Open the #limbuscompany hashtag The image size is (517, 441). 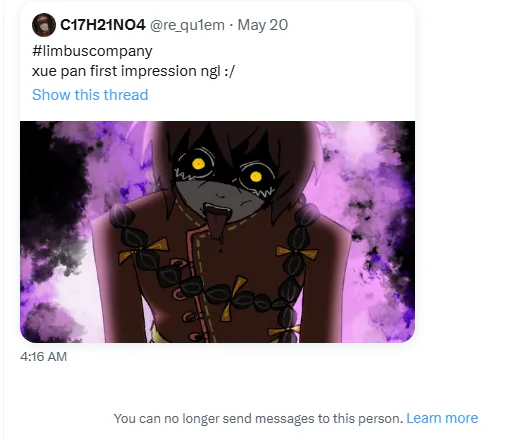[92, 51]
